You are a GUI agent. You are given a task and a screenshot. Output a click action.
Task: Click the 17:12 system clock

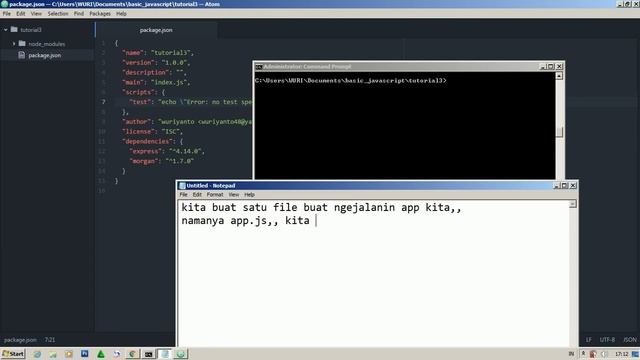[x=621, y=354]
